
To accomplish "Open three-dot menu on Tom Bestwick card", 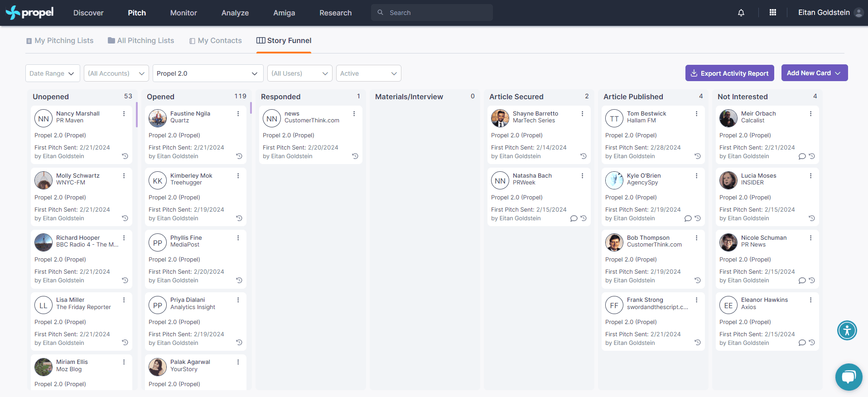I will point(696,114).
